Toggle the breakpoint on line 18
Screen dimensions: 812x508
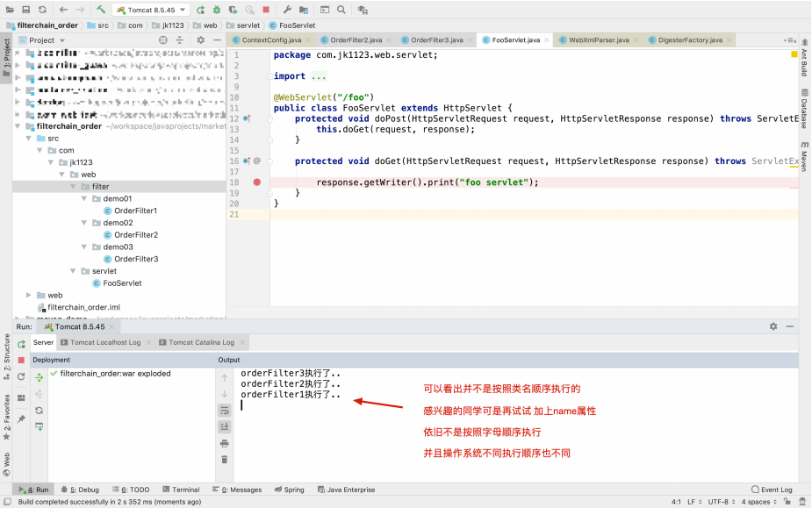coord(257,182)
